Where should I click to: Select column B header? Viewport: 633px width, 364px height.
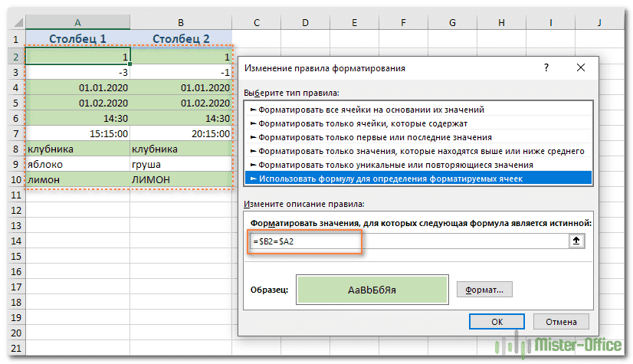pos(181,22)
